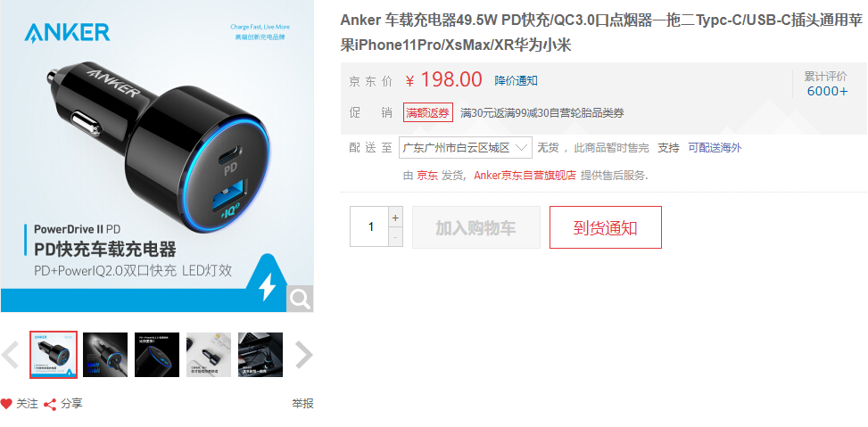The image size is (868, 427).
Task: Click the 满额返券 promotion tag
Action: pos(428,113)
